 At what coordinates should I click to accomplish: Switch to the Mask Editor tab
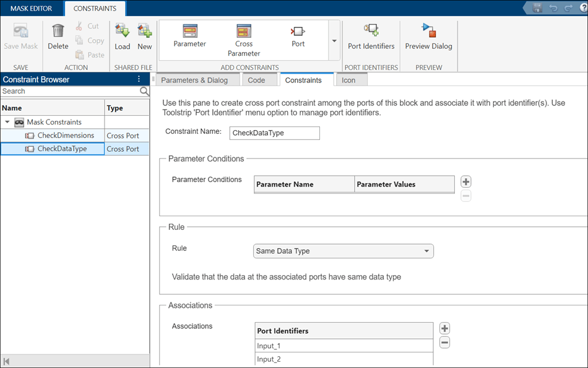31,9
